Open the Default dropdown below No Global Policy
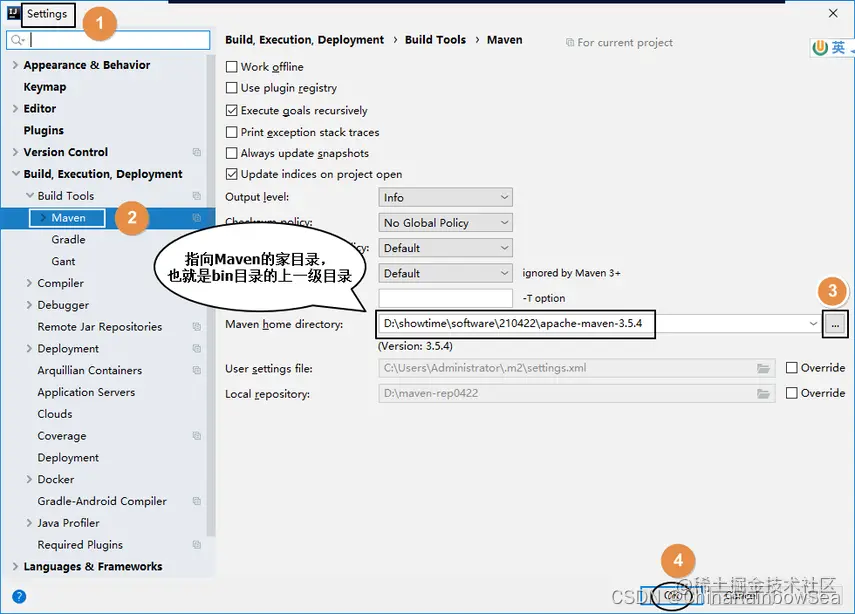 click(x=445, y=248)
